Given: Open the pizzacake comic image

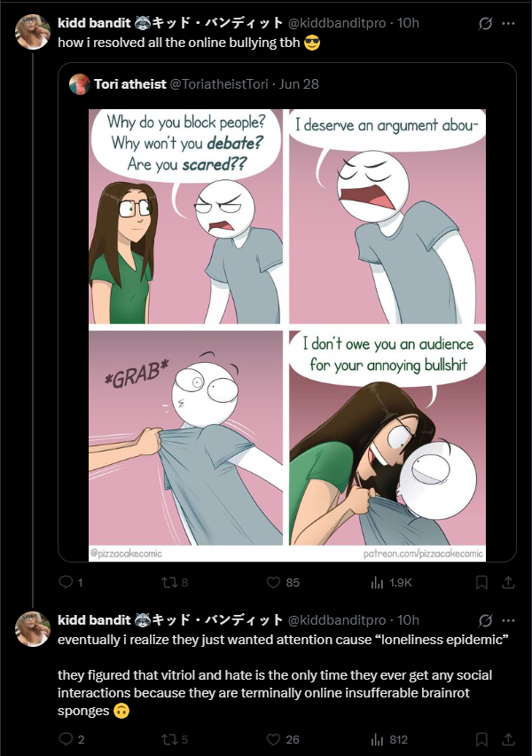Looking at the screenshot, I should coord(287,335).
